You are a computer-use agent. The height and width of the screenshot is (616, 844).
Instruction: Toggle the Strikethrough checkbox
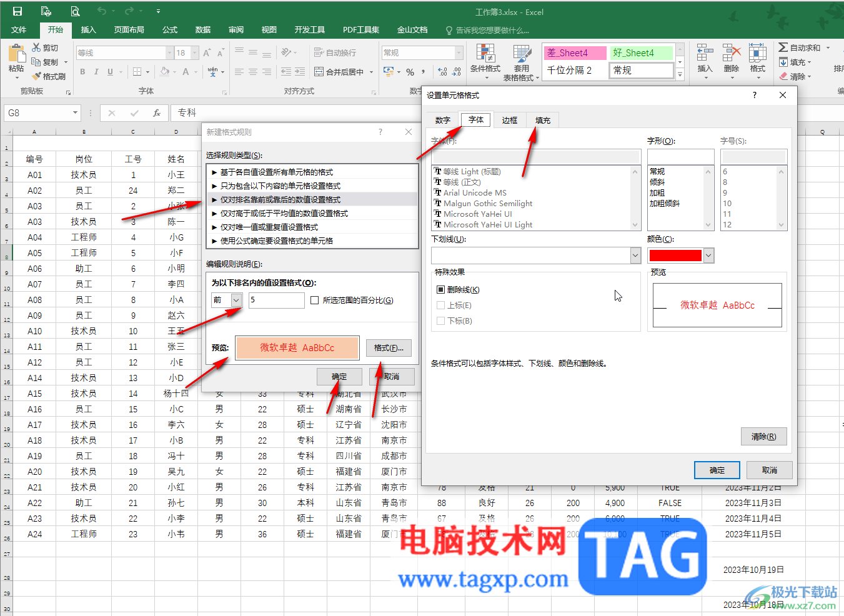click(x=441, y=290)
